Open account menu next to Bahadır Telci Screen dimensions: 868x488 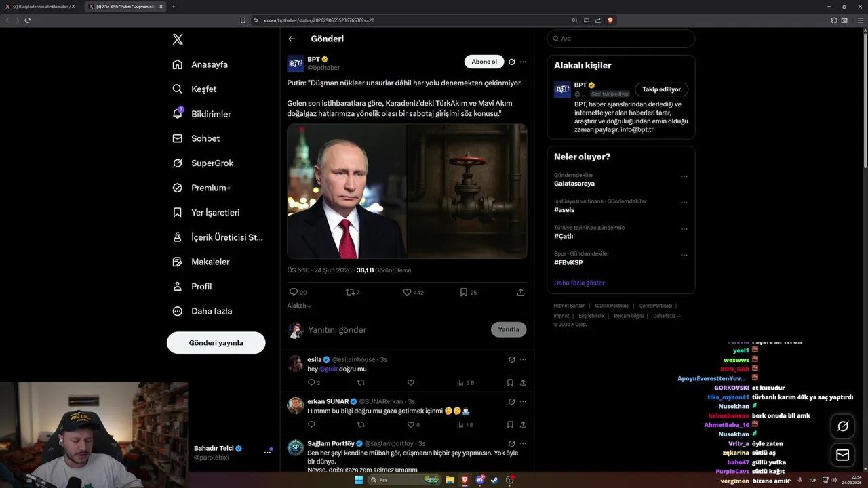coord(267,452)
